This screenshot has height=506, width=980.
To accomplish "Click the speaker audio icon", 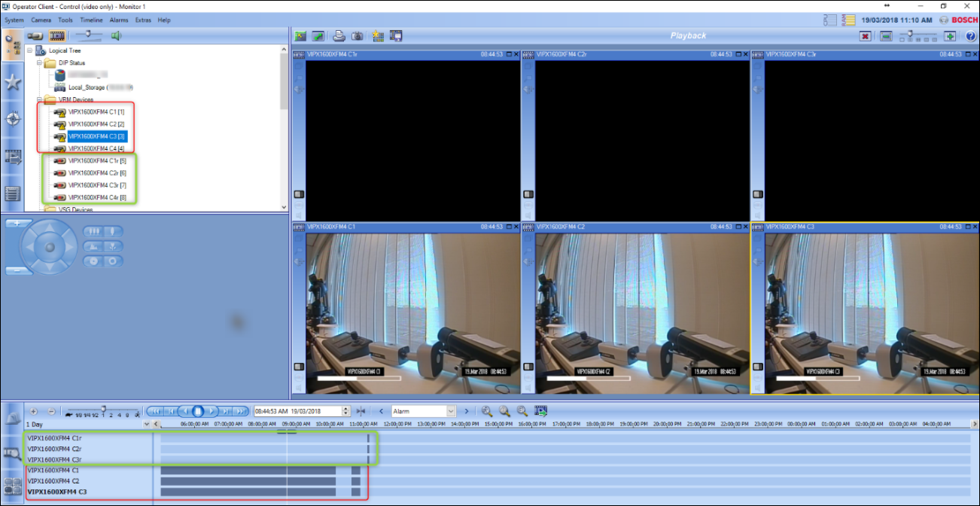I will [117, 35].
